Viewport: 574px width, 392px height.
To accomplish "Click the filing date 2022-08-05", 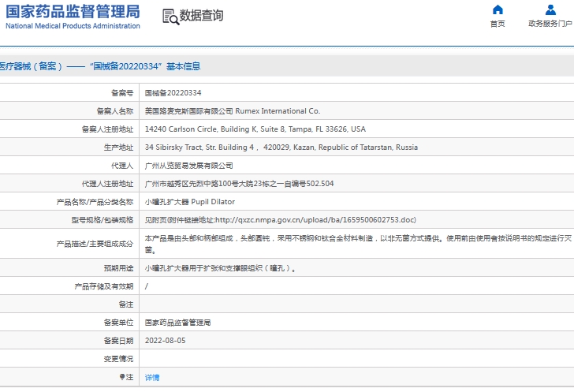I will [166, 341].
